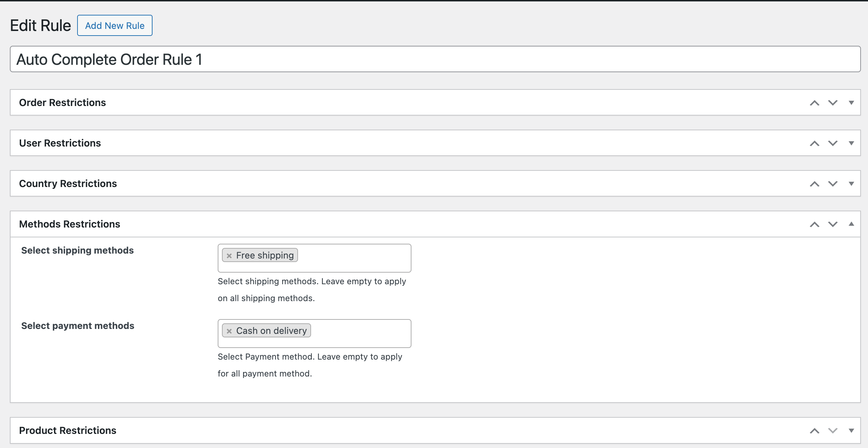
Task: Expand the Product Restrictions section
Action: [852, 430]
